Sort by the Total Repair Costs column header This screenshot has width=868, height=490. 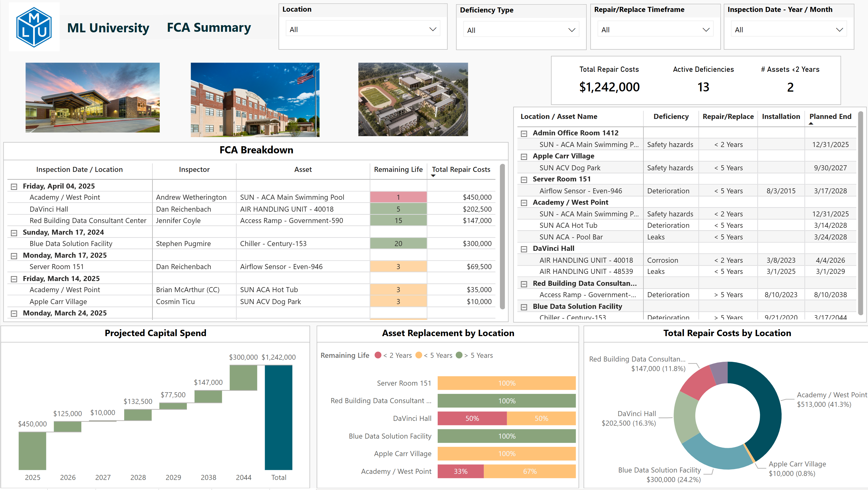coord(461,170)
